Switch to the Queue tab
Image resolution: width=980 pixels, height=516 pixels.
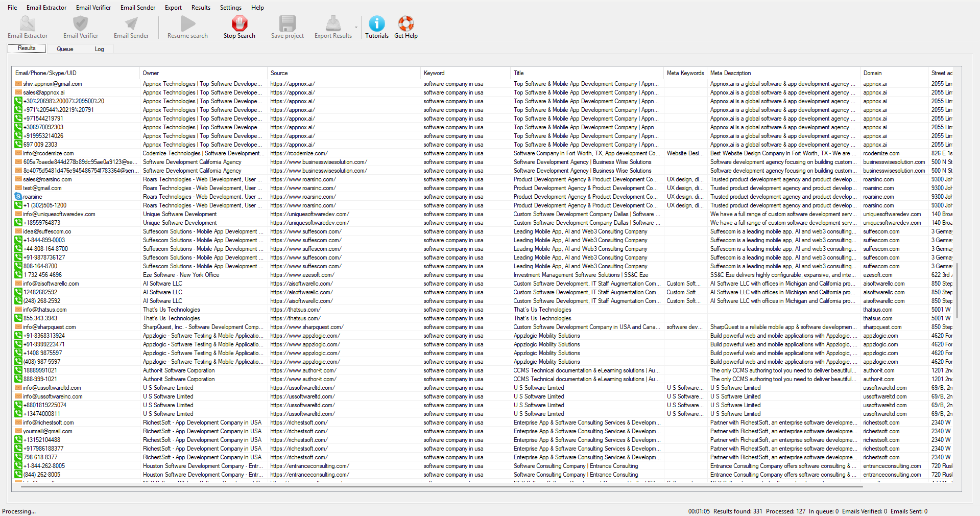coord(65,49)
